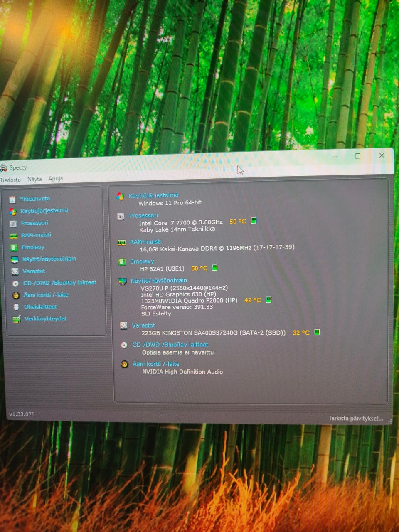
Task: Select Näyttö/näytönohjain in the sidebar
Action: coord(49,259)
